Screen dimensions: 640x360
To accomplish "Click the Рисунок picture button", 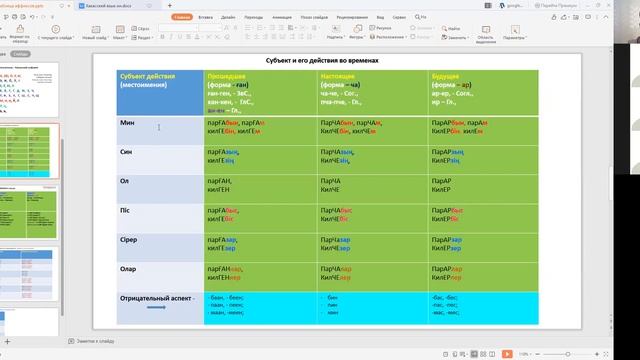I will pyautogui.click(x=380, y=28).
